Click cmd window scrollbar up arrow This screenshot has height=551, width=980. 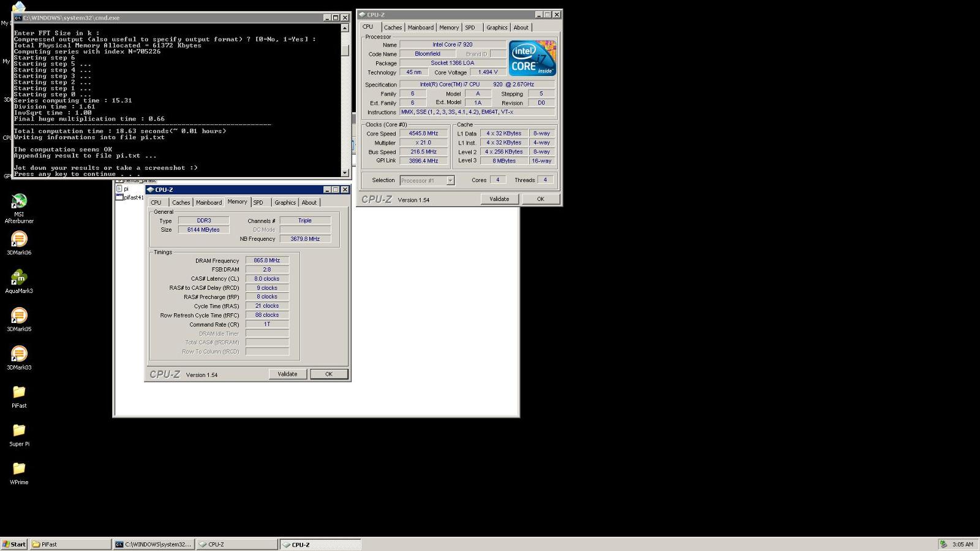[345, 28]
